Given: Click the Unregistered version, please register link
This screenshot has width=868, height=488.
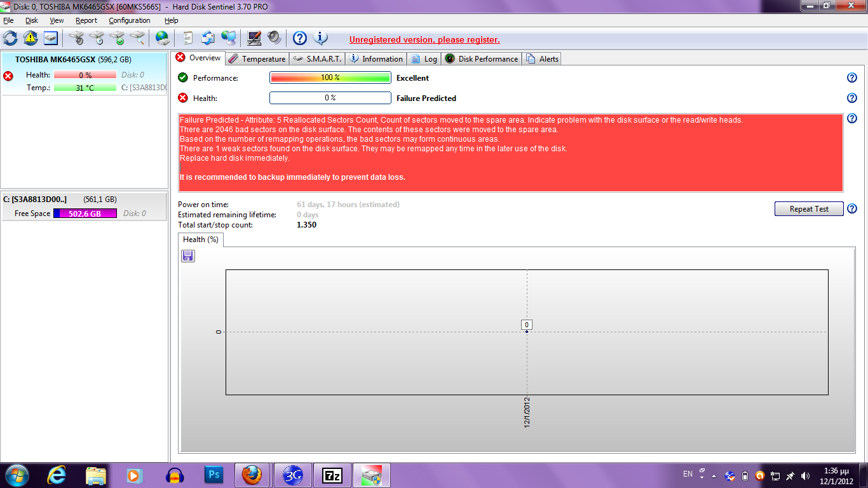Looking at the screenshot, I should click(x=424, y=39).
